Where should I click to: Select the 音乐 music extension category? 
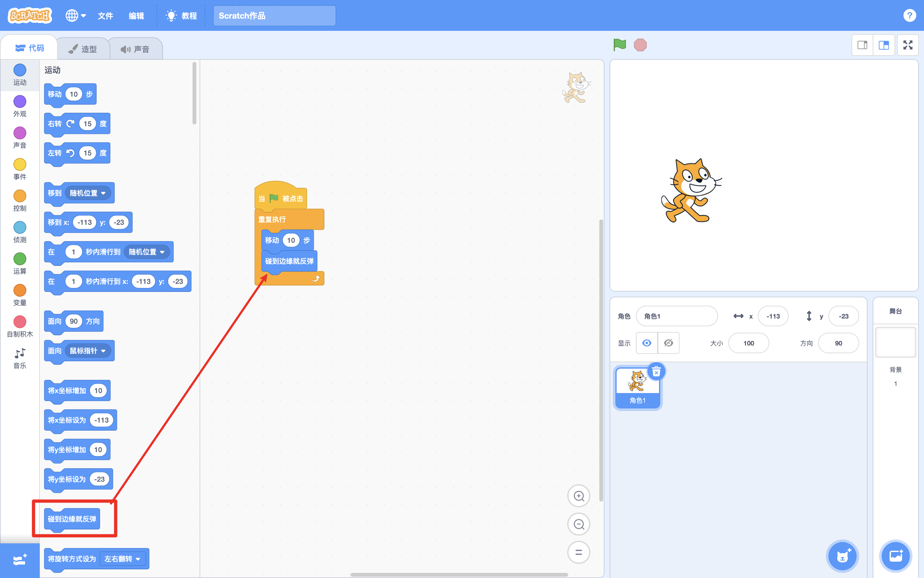[20, 358]
